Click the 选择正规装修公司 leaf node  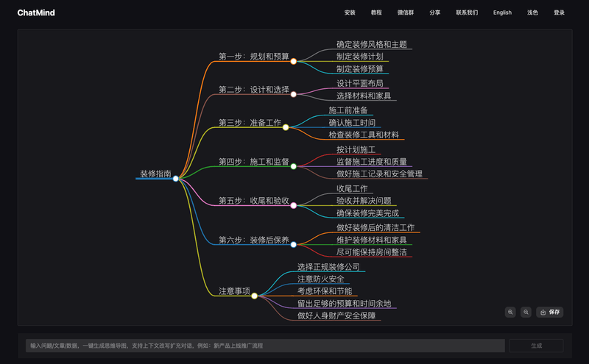click(x=328, y=266)
